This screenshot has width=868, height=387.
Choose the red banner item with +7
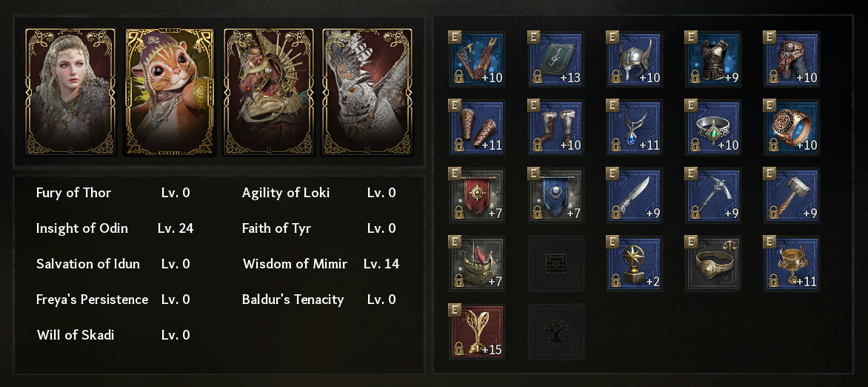click(478, 196)
